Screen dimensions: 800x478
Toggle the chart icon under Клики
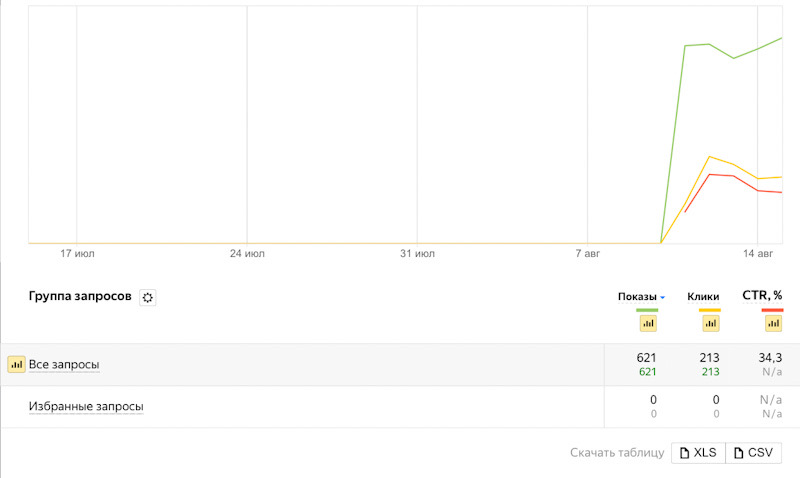[710, 323]
